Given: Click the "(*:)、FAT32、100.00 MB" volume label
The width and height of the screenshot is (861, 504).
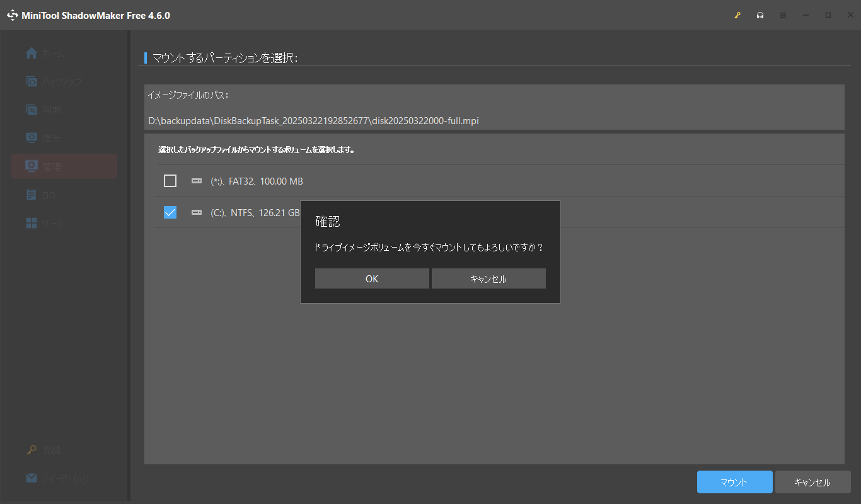Looking at the screenshot, I should pyautogui.click(x=257, y=181).
